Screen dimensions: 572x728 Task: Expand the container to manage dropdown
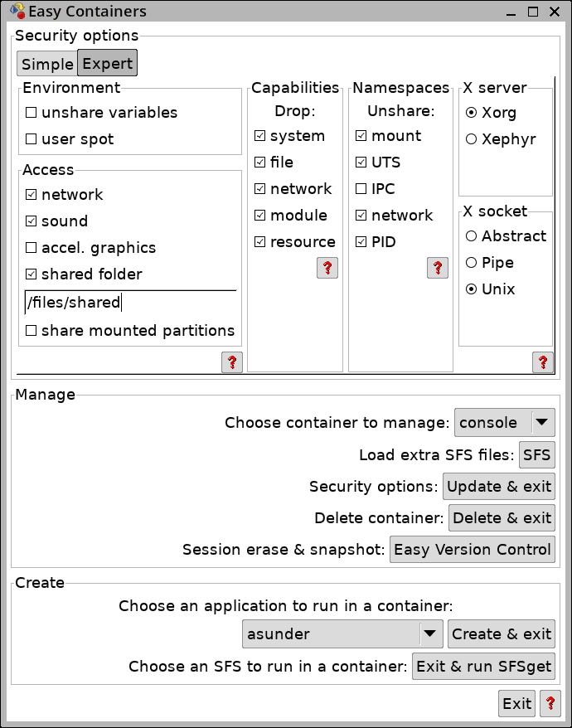[505, 423]
